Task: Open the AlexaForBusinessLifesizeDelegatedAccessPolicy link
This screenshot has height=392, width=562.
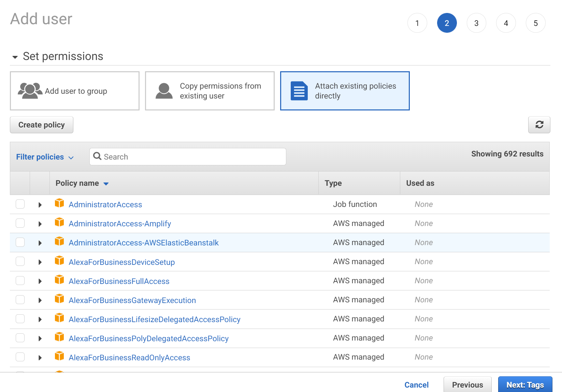Action: pyautogui.click(x=155, y=319)
